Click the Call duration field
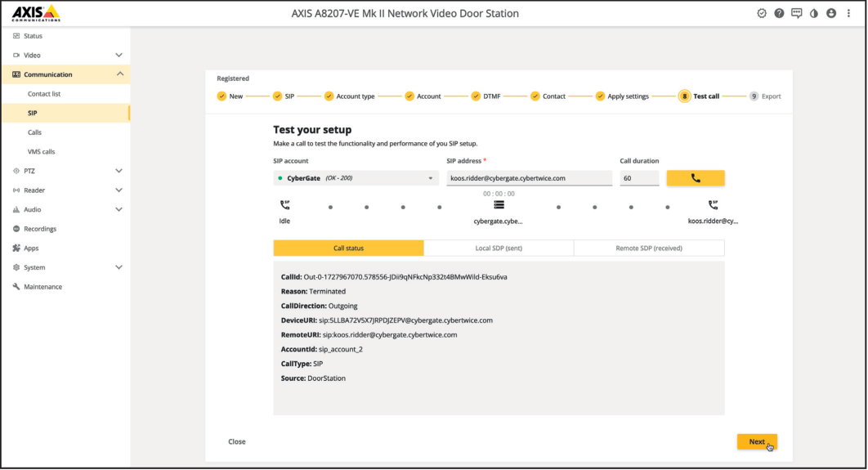 639,178
